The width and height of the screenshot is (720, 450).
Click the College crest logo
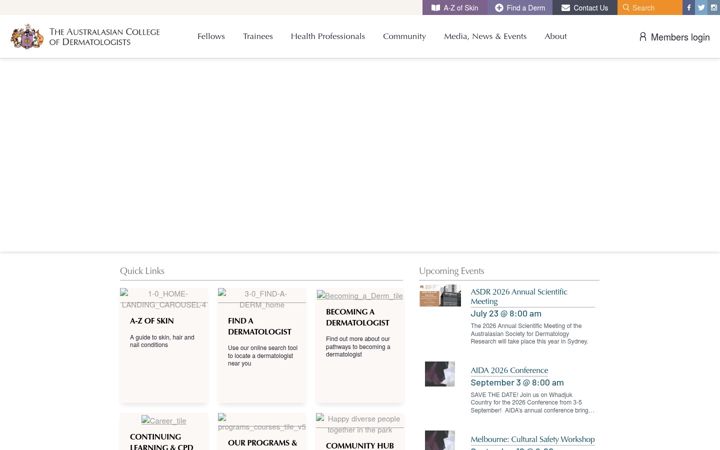(x=27, y=36)
